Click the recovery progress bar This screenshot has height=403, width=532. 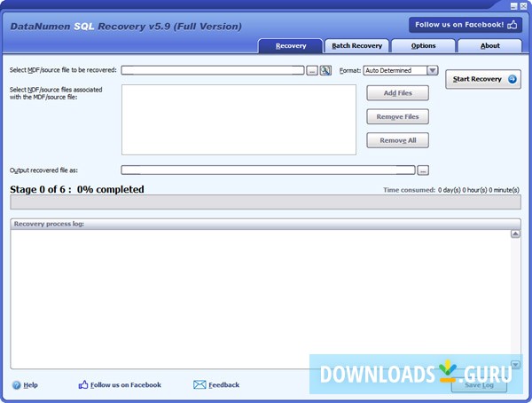point(265,202)
